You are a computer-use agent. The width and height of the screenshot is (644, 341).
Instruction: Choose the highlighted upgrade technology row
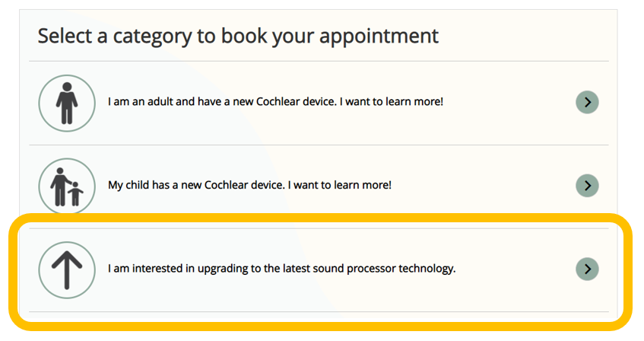(319, 270)
